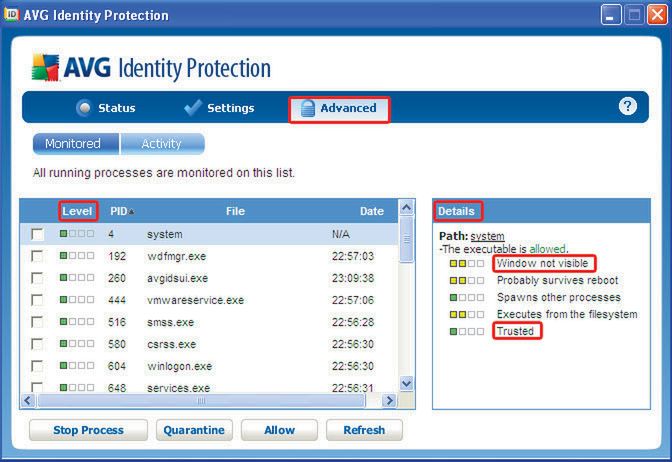Sort the list by File column

[235, 211]
